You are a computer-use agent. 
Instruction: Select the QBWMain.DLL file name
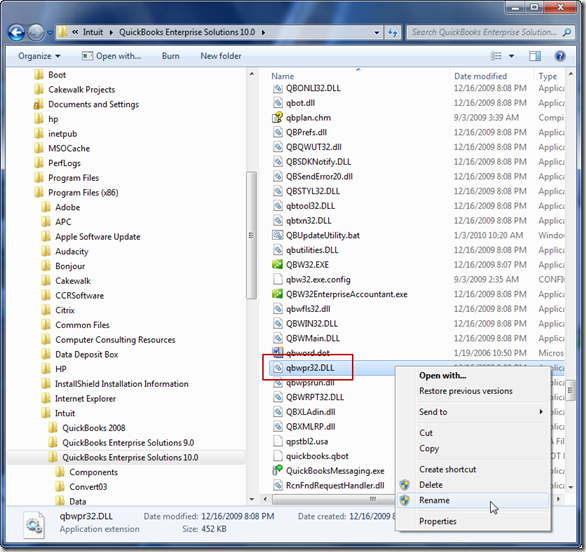(x=313, y=338)
